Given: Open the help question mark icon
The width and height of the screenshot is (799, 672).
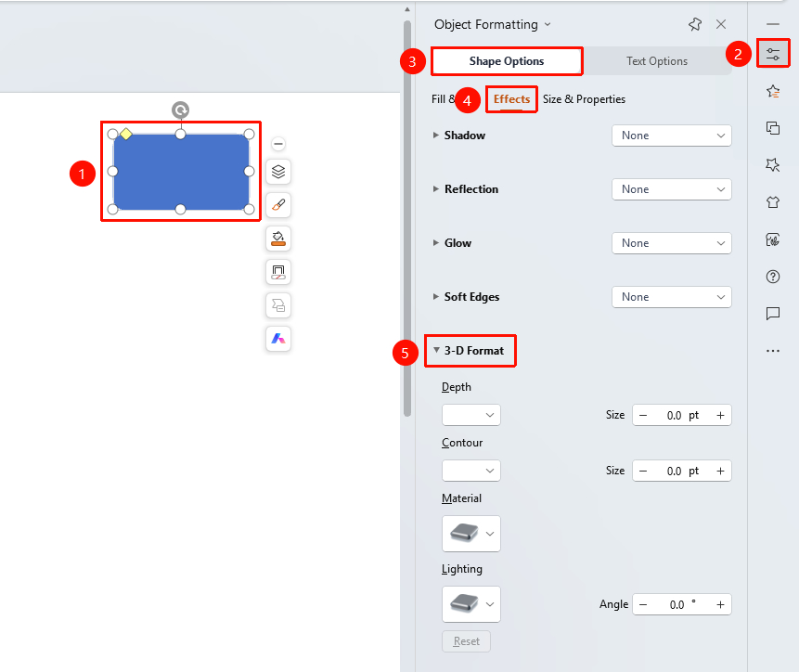Looking at the screenshot, I should click(x=773, y=277).
